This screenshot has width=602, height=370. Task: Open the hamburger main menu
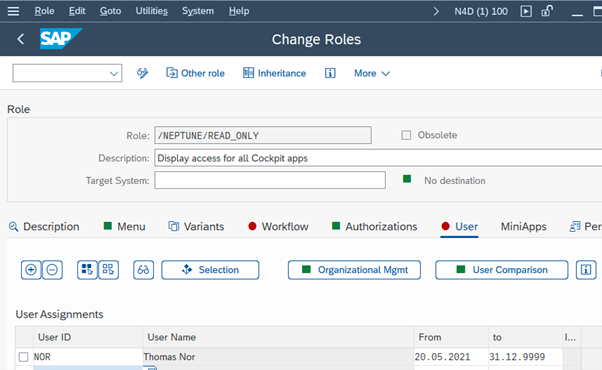tap(13, 11)
